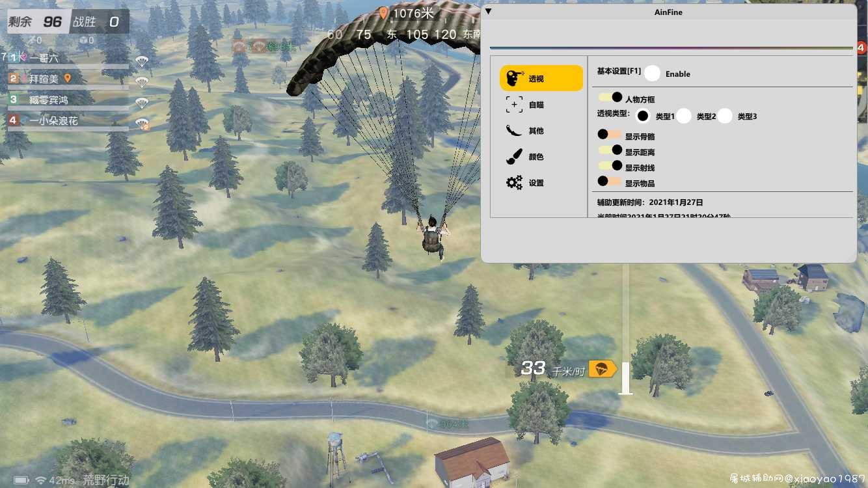Open the 其他 knife icon section
The height and width of the screenshot is (488, 868).
point(514,130)
